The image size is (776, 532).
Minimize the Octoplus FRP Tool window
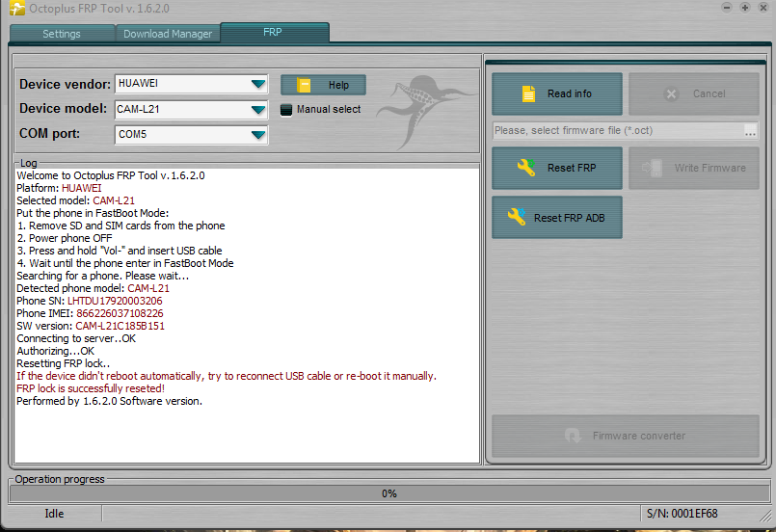pos(727,8)
